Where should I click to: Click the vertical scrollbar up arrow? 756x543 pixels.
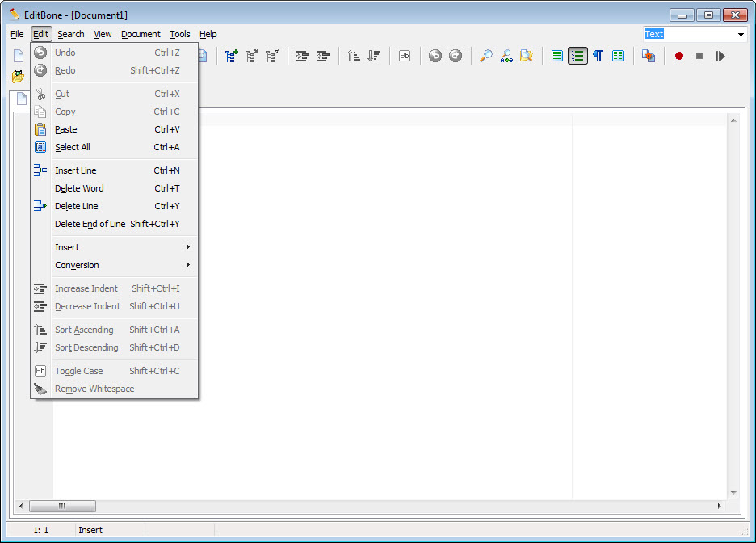[733, 120]
